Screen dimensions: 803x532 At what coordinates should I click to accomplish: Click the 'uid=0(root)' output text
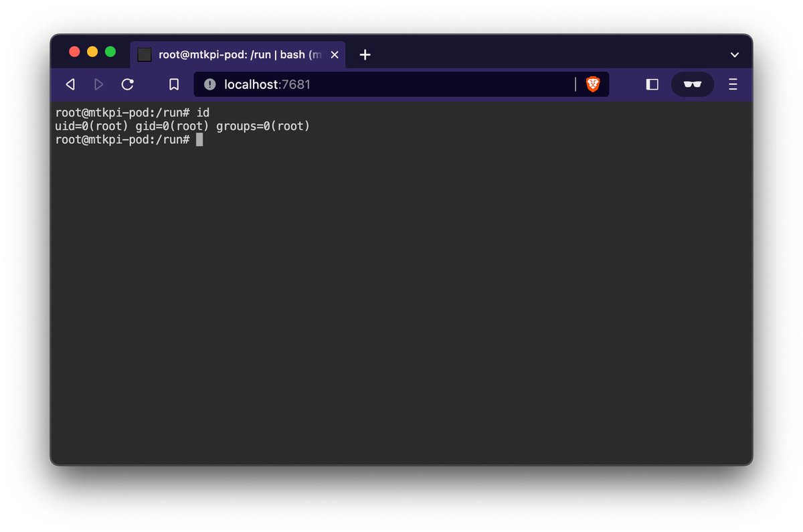[92, 126]
